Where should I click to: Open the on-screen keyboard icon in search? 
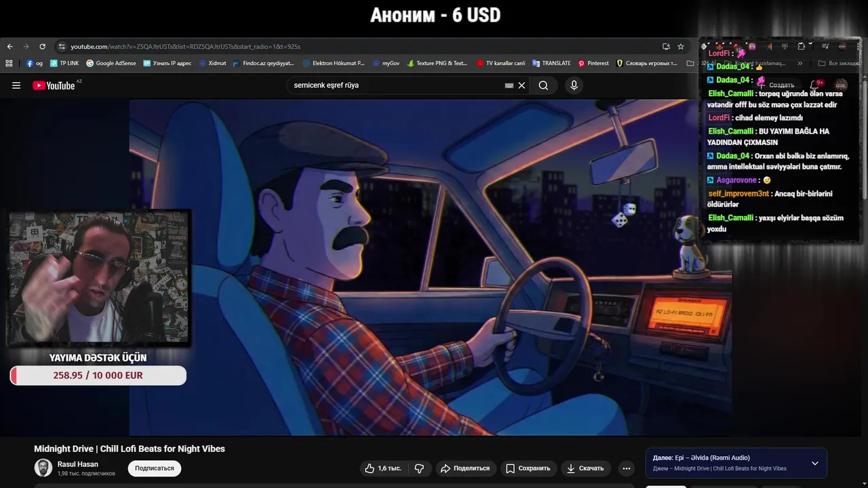509,85
